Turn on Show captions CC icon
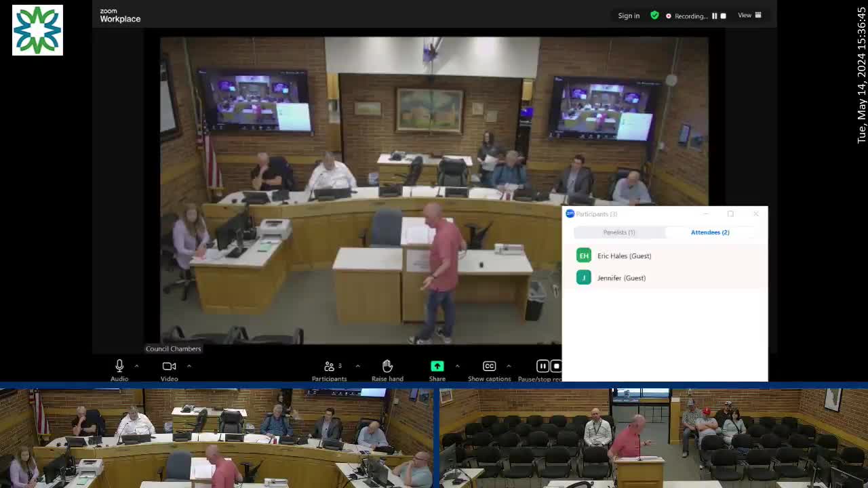The width and height of the screenshot is (868, 488). 489,366
